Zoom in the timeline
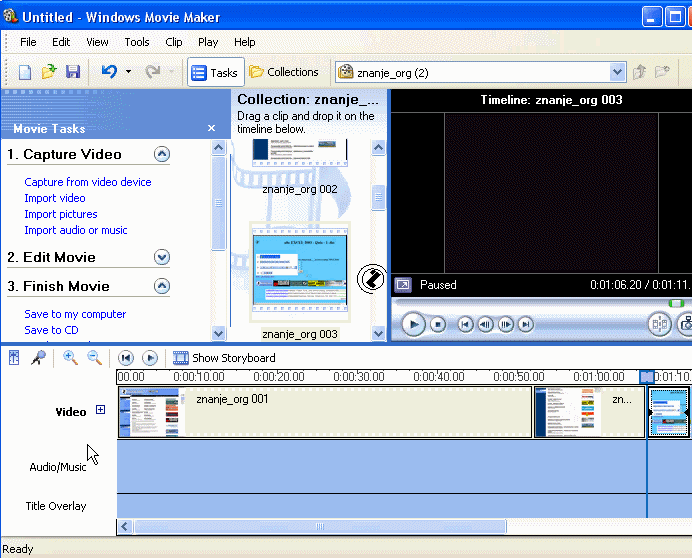 (x=71, y=358)
